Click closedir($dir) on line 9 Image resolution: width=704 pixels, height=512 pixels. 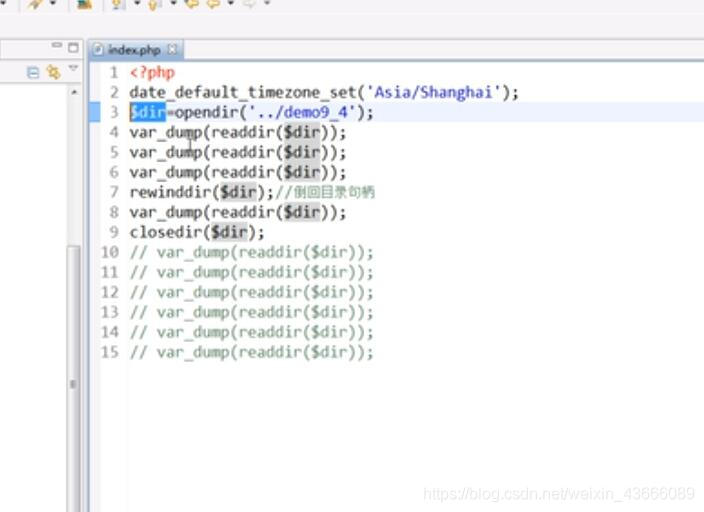193,232
